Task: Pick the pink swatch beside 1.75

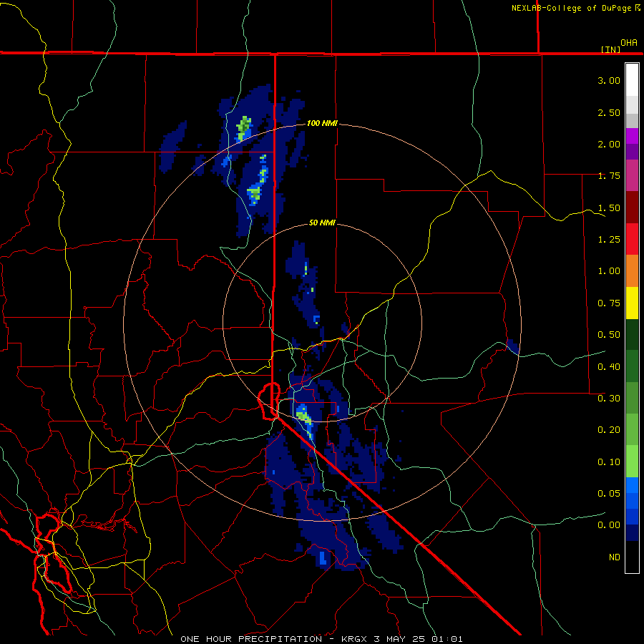Action: (632, 175)
